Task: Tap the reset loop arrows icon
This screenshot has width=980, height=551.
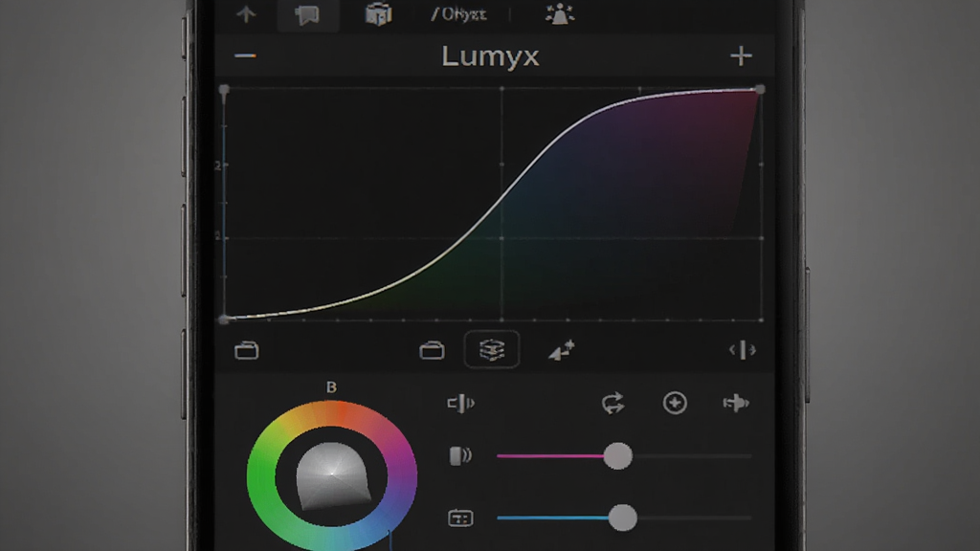Action: [x=613, y=404]
